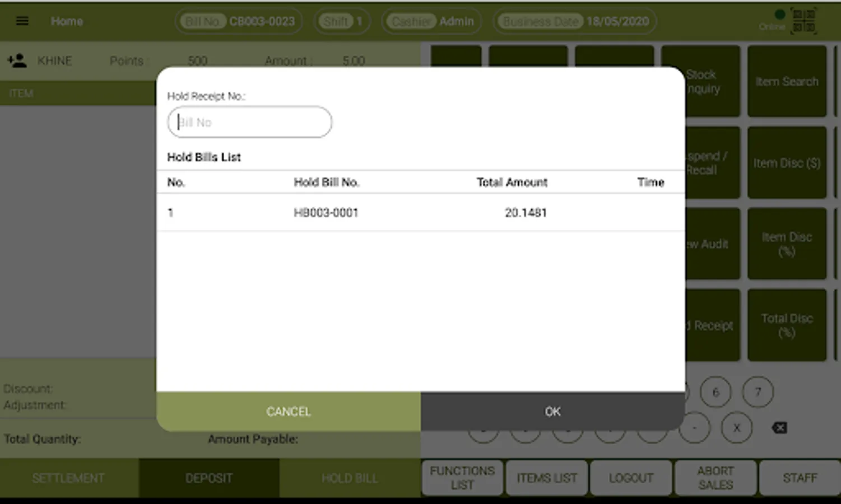Select the Item Disc ($) function
The image size is (841, 504).
[787, 162]
